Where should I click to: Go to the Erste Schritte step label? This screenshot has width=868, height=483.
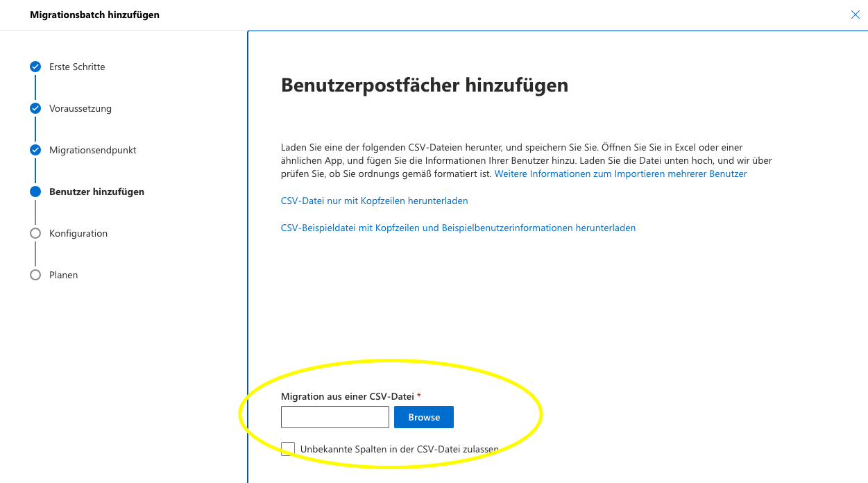tap(77, 67)
